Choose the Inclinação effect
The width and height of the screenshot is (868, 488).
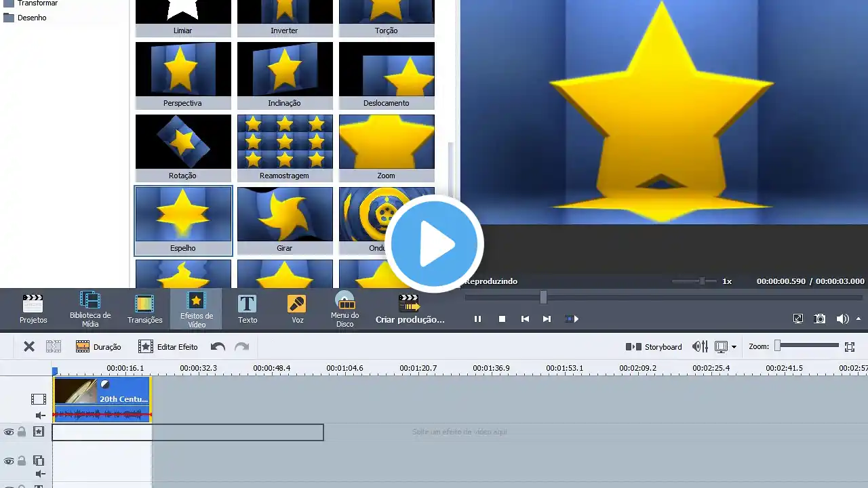[x=285, y=75]
